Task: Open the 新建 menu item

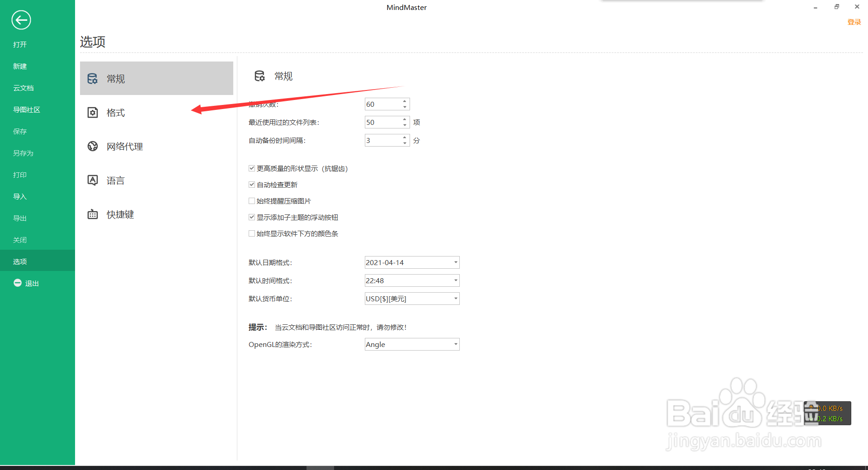Action: [20, 66]
